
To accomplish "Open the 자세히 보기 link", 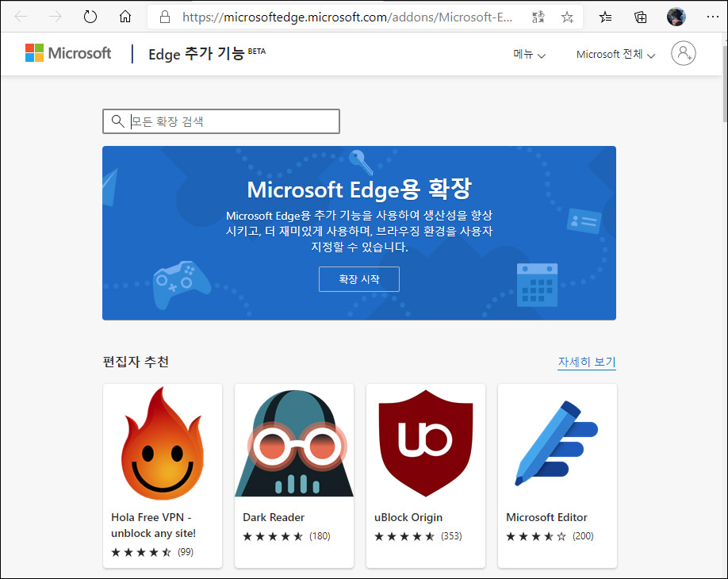I will coord(587,362).
